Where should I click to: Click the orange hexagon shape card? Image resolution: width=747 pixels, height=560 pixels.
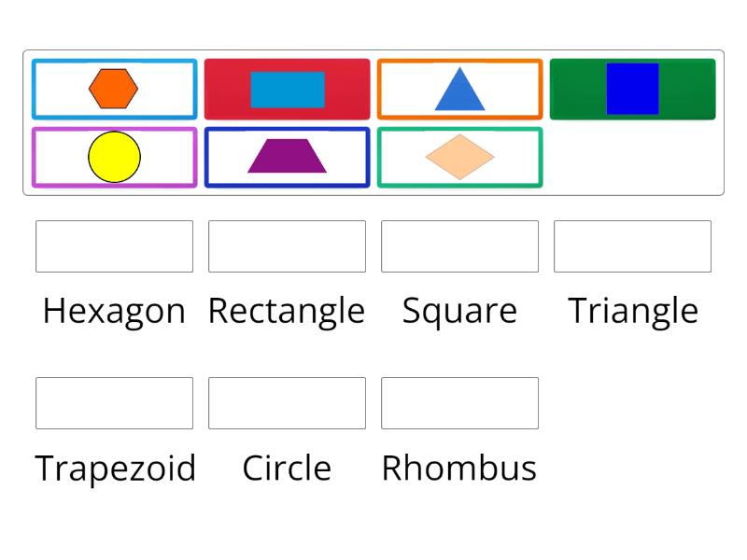(114, 90)
